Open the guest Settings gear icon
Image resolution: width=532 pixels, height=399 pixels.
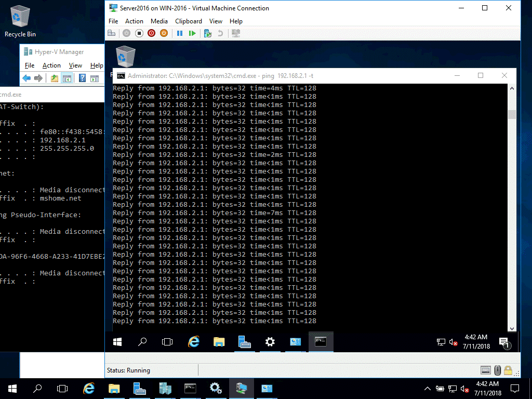click(270, 342)
